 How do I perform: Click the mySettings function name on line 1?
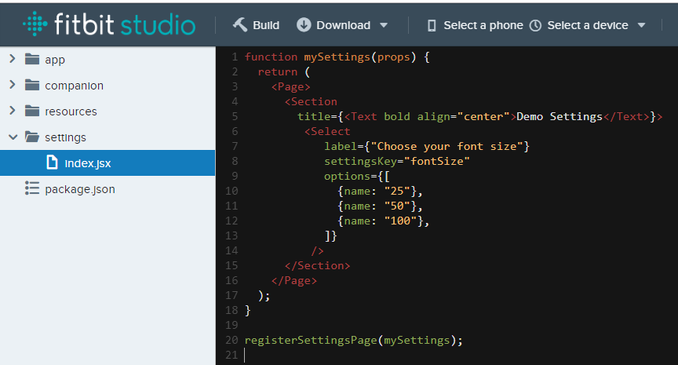337,57
